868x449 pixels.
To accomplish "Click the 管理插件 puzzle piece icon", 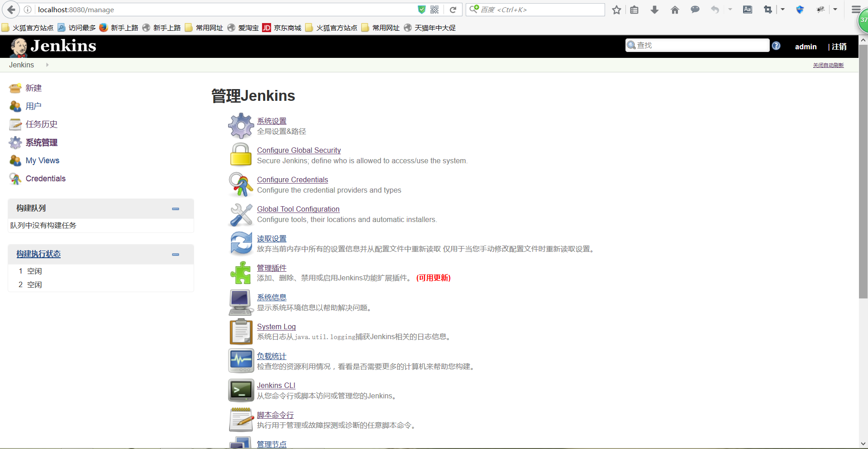I will 241,273.
